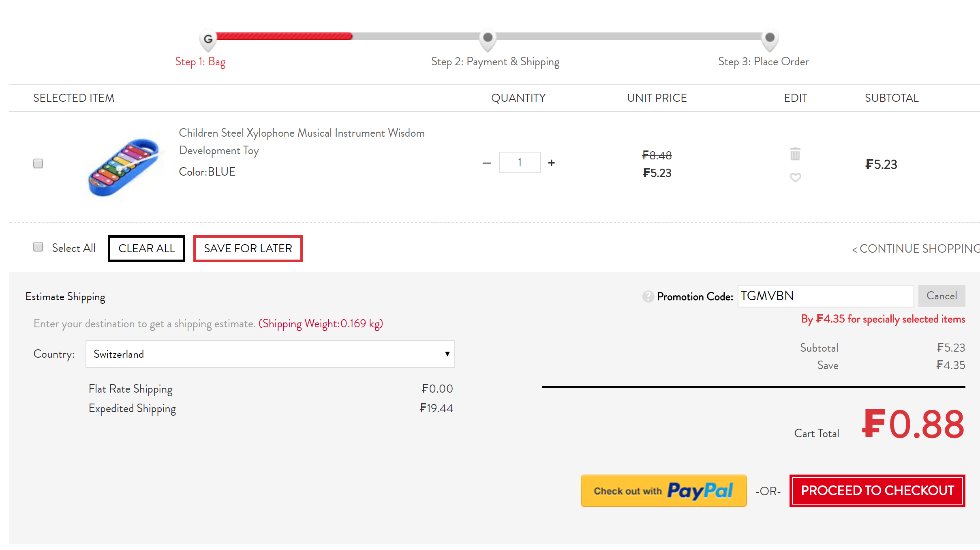Click the promotion code help question icon

point(648,296)
